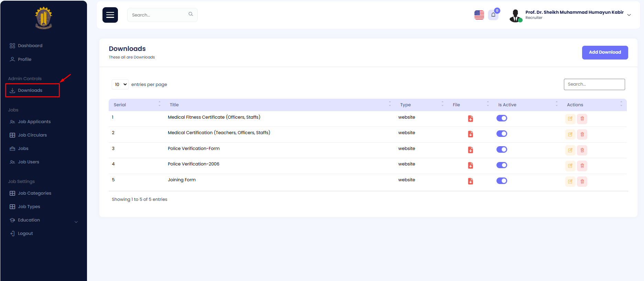Click the US flag language icon

(x=479, y=15)
